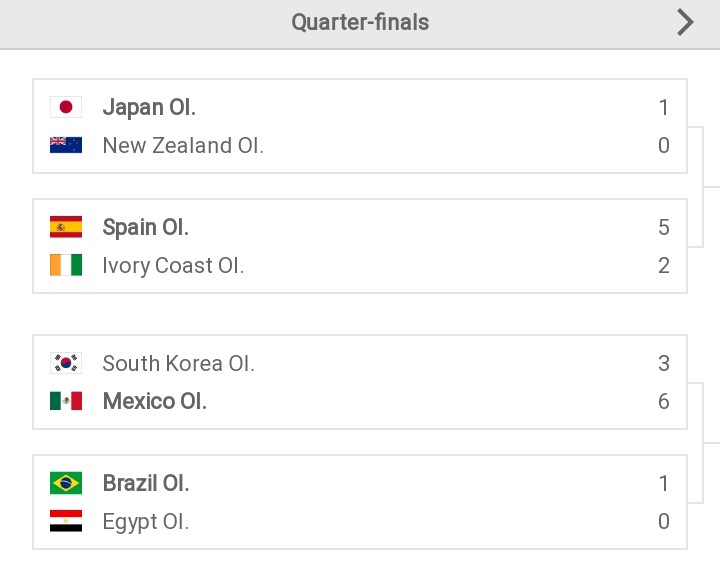The height and width of the screenshot is (563, 720).
Task: Click the Japan flag icon
Action: [66, 107]
